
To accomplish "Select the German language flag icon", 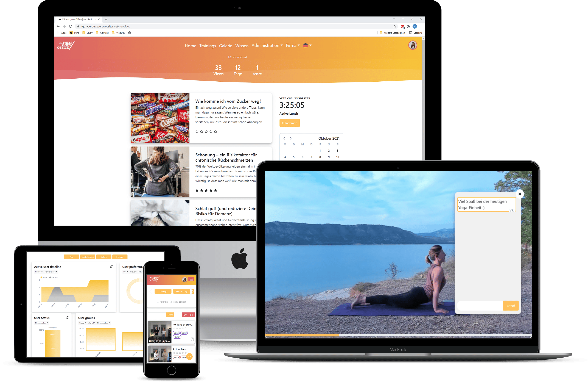I will click(x=305, y=46).
